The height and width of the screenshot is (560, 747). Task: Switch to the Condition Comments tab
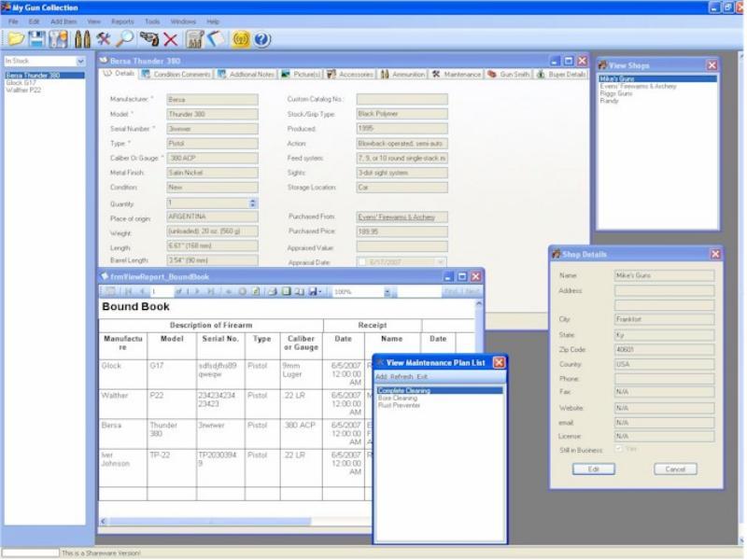point(176,75)
